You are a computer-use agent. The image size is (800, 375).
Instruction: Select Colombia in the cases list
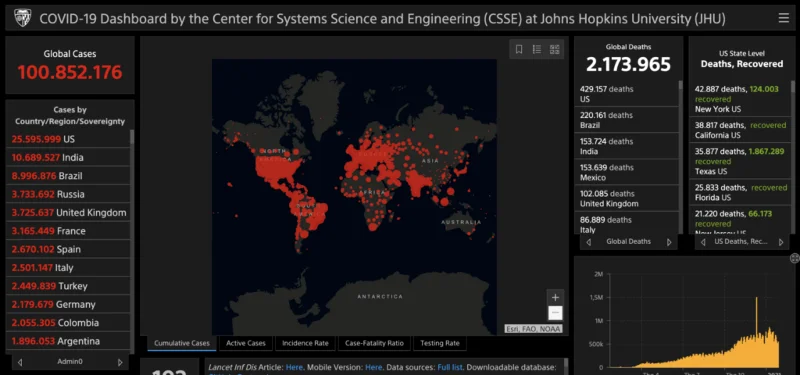68,322
